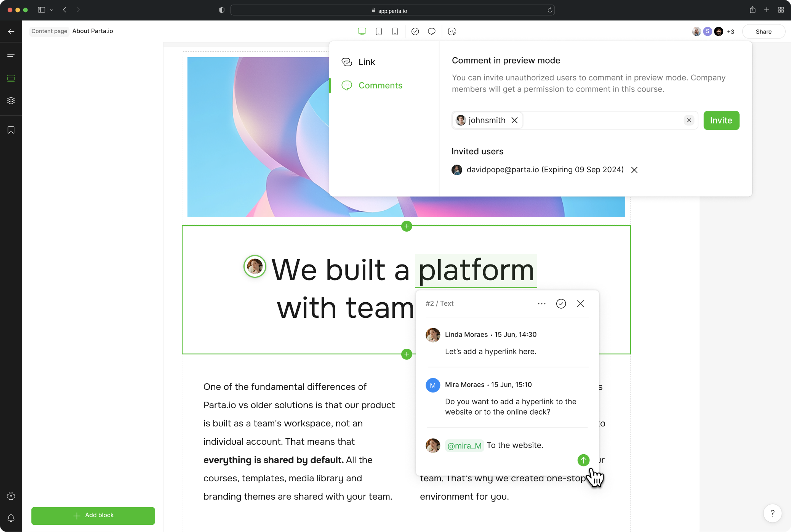Image resolution: width=791 pixels, height=532 pixels.
Task: Click the invite users input field
Action: [x=602, y=120]
